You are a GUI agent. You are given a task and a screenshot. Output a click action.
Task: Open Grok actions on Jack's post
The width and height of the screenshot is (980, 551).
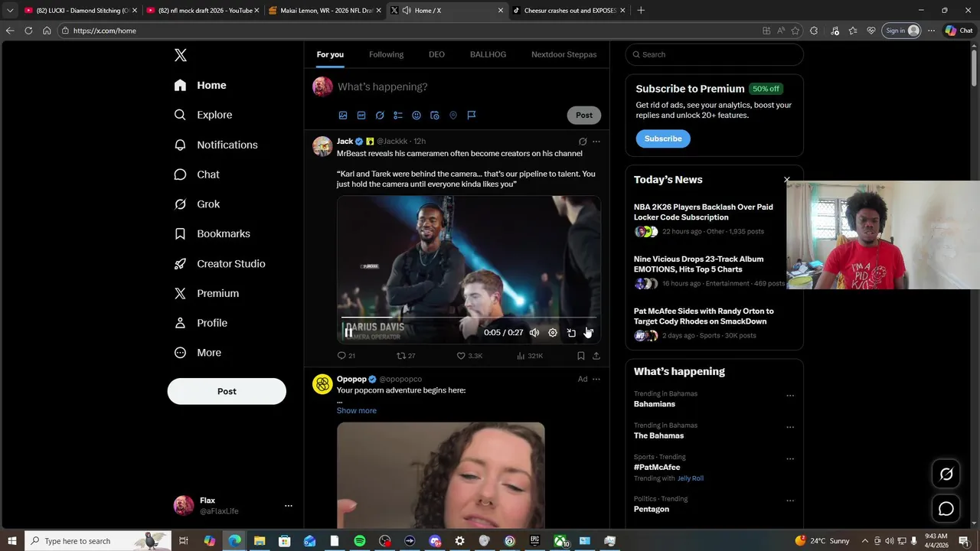point(583,142)
